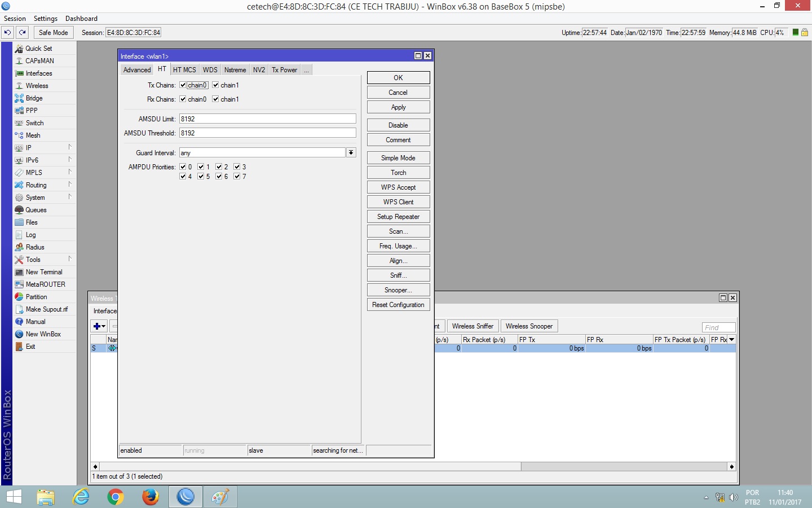Expand the MPLS submenu
812x508 pixels.
70,172
